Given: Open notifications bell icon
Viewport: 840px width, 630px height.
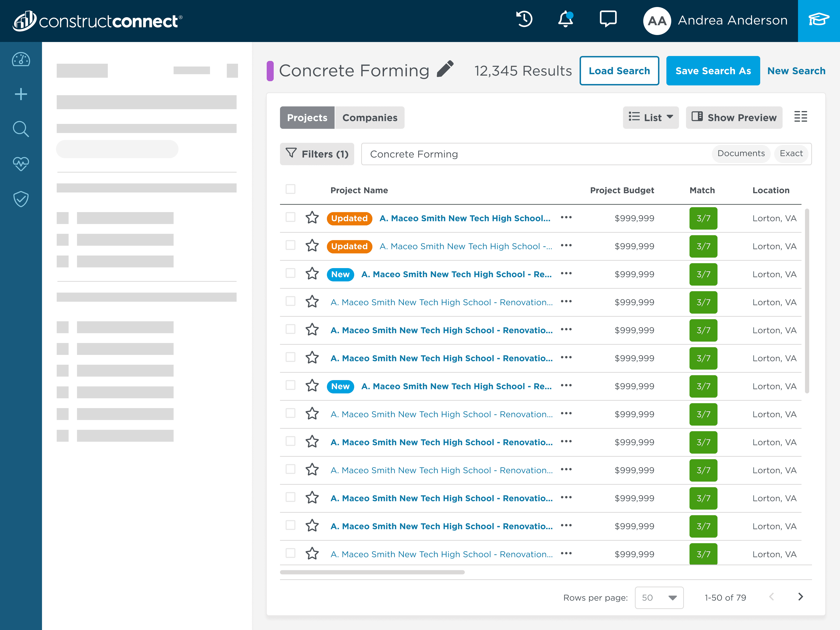Looking at the screenshot, I should pyautogui.click(x=565, y=19).
